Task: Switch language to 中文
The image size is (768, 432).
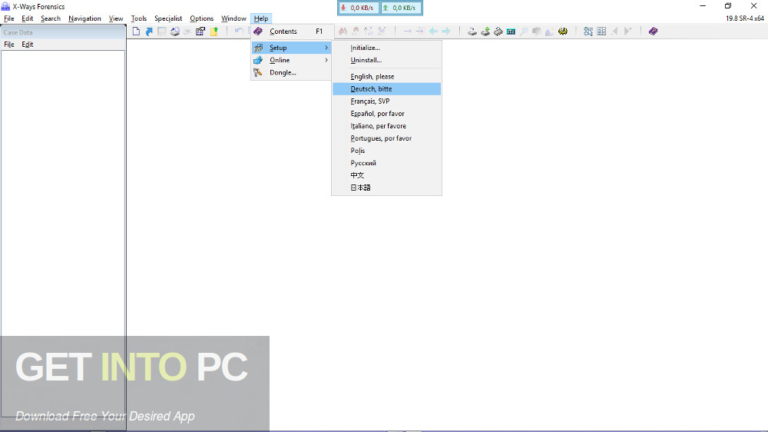Action: click(x=386, y=175)
